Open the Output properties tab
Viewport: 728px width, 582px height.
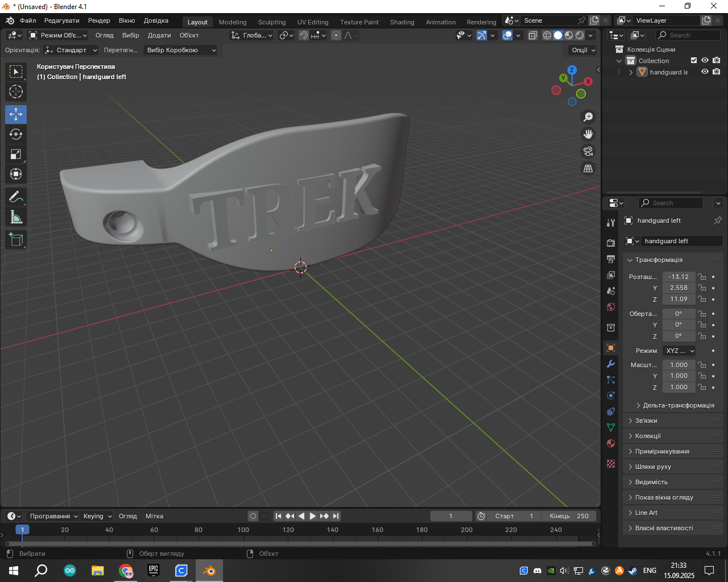611,259
